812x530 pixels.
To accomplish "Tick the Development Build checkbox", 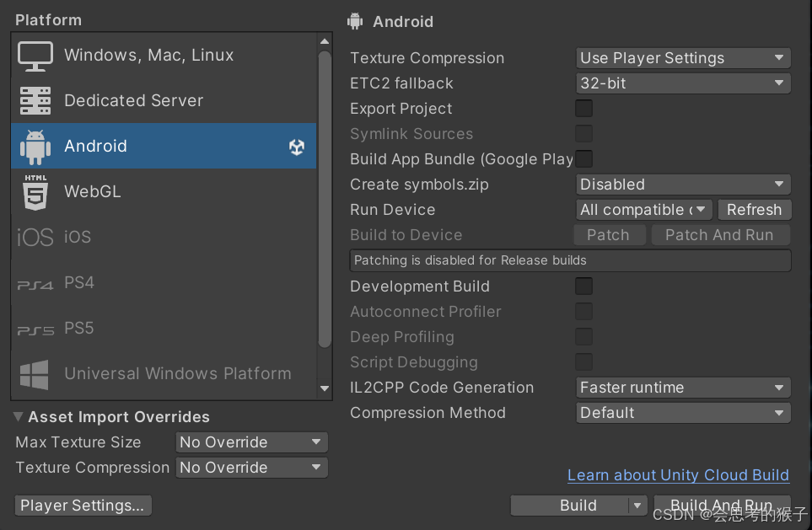I will pos(583,286).
